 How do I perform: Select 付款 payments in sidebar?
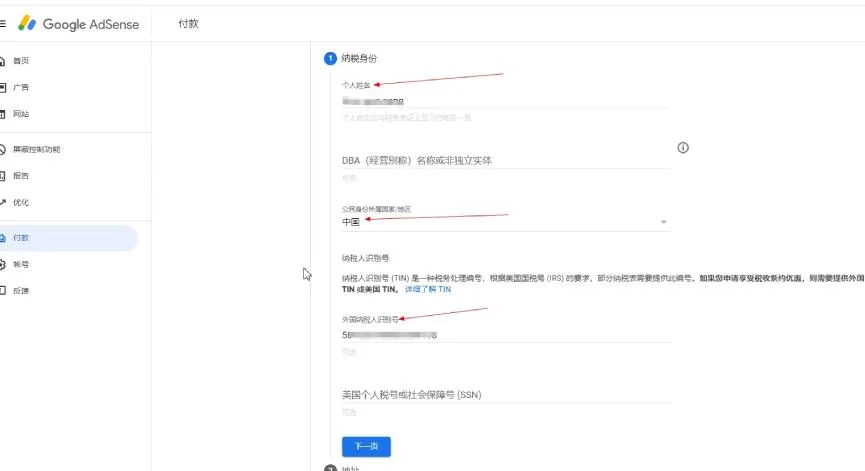pos(69,238)
